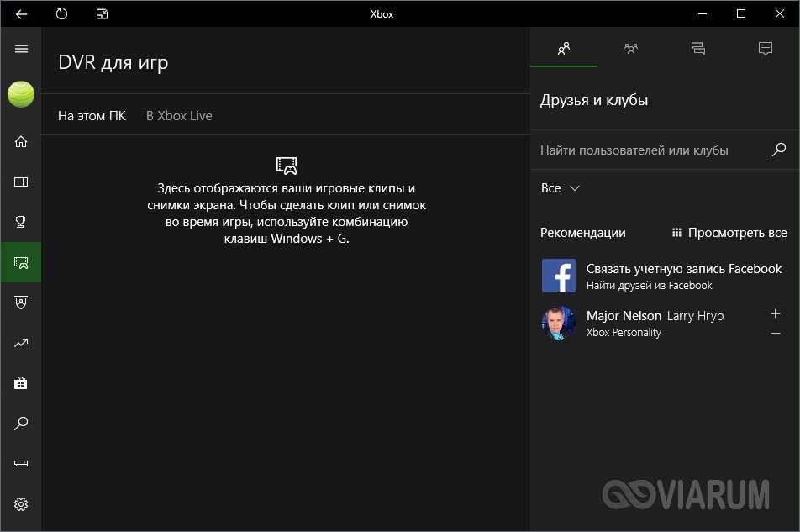This screenshot has height=532, width=800.
Task: Open Connection console icon in sidebar
Action: click(x=21, y=464)
